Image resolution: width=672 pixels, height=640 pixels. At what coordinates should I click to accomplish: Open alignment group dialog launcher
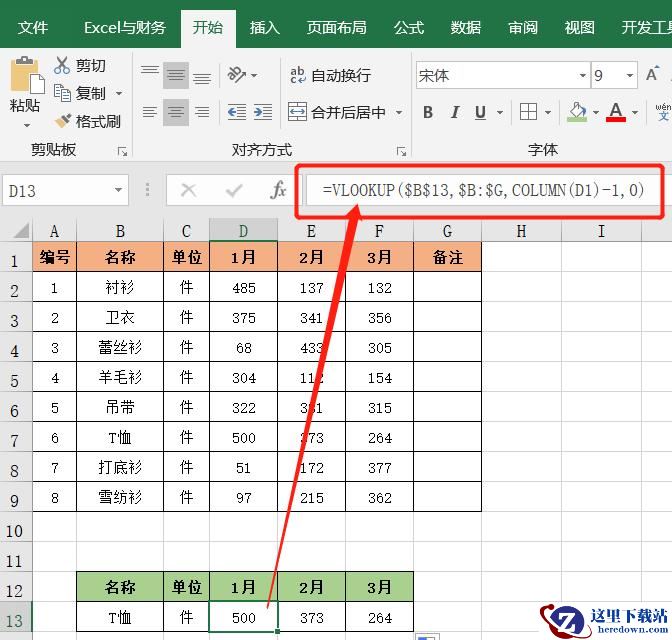click(402, 151)
